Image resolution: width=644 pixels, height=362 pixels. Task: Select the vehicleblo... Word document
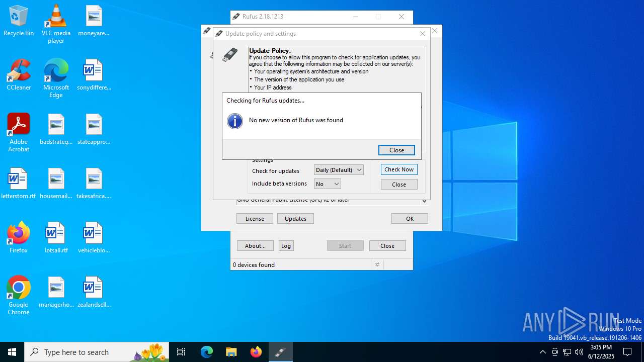[94, 238]
